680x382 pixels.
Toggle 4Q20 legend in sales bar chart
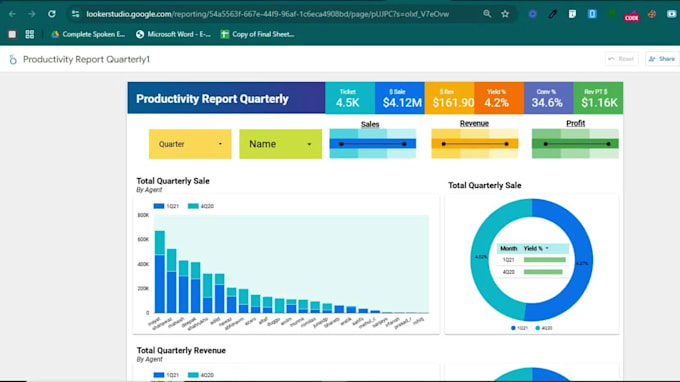pos(201,206)
